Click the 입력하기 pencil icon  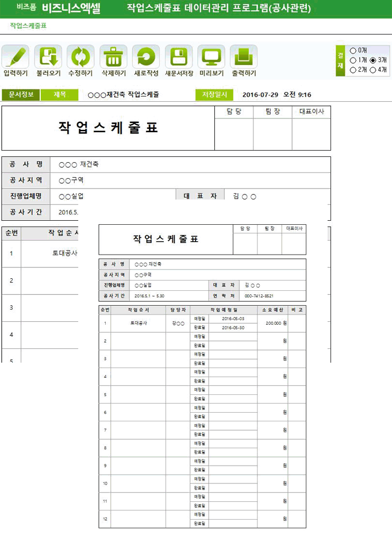pyautogui.click(x=15, y=57)
